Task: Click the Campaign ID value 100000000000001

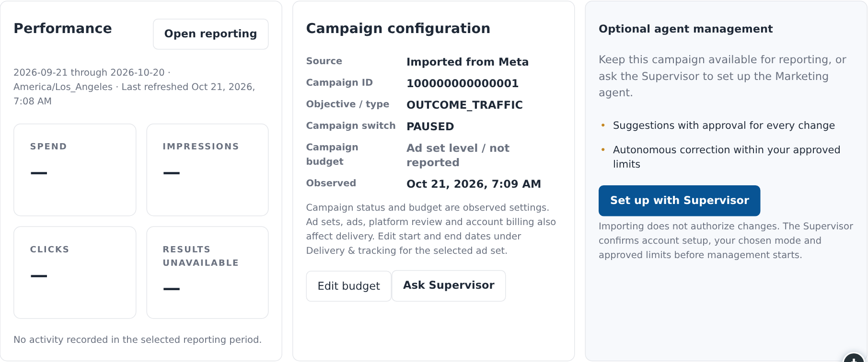Action: (x=463, y=83)
